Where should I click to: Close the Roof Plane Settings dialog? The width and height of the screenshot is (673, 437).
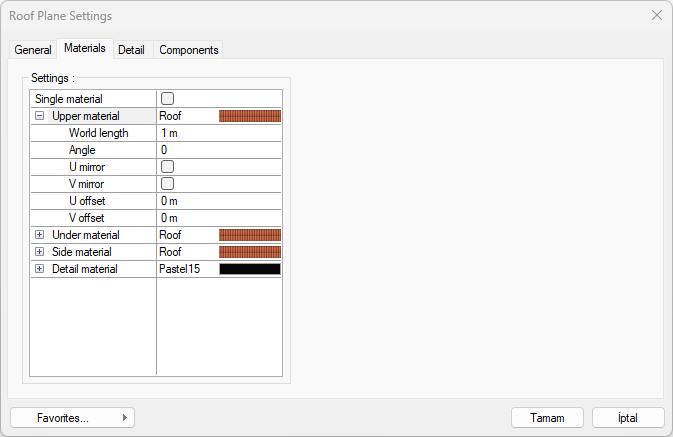pos(657,16)
